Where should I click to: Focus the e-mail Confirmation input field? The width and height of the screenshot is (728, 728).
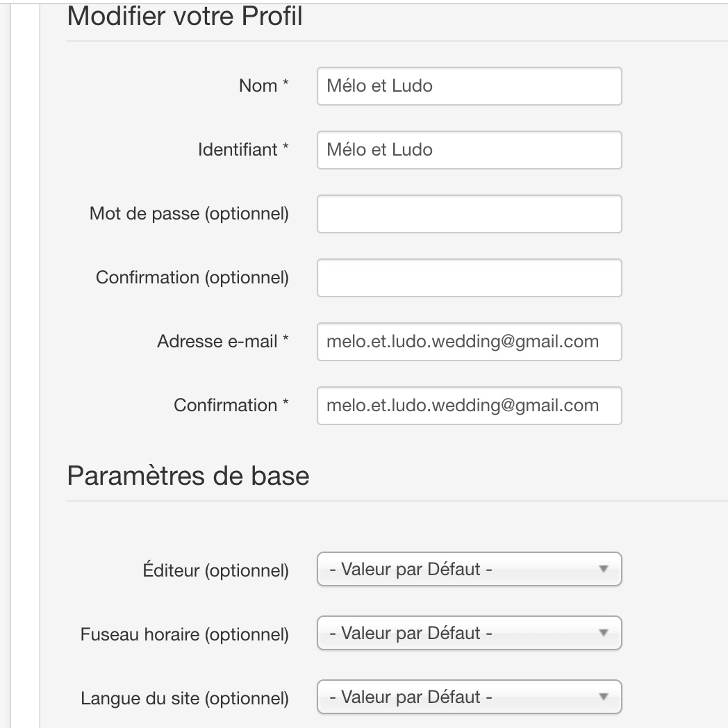pyautogui.click(x=469, y=406)
